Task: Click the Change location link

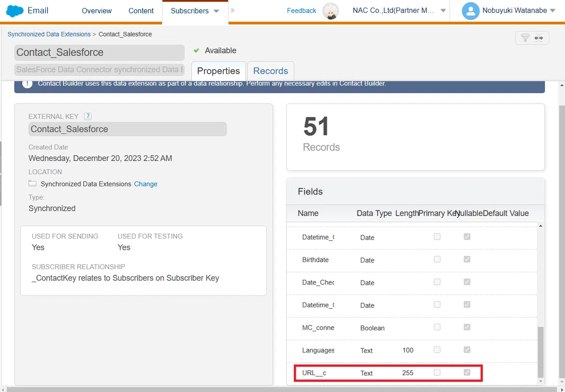Action: pos(145,184)
